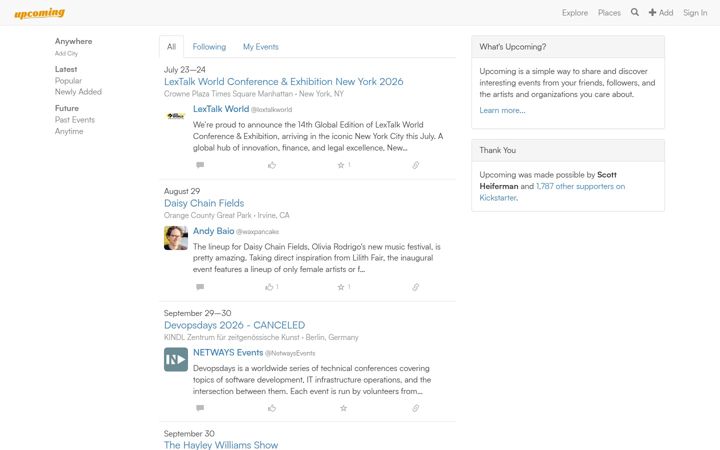Select the Anytime filter
Image resolution: width=720 pixels, height=450 pixels.
pos(69,131)
